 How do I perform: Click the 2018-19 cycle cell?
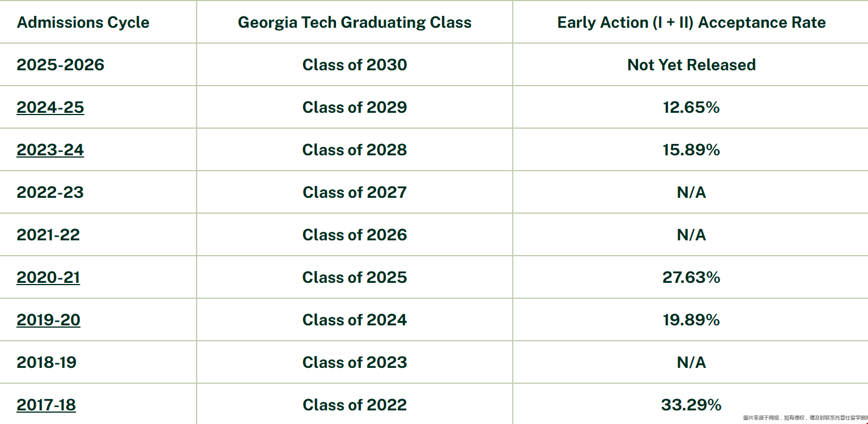click(46, 363)
